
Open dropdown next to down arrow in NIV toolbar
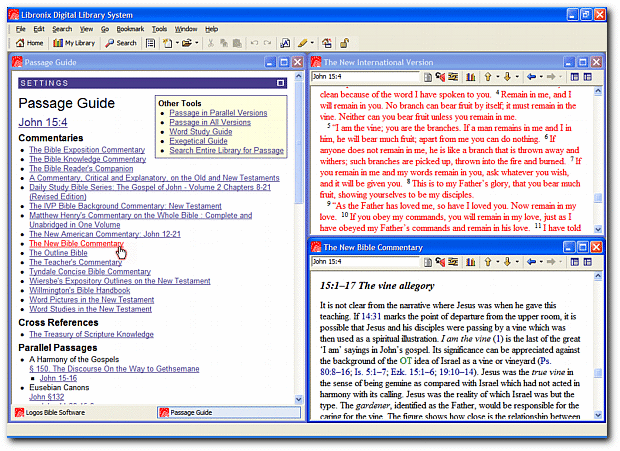tap(519, 77)
